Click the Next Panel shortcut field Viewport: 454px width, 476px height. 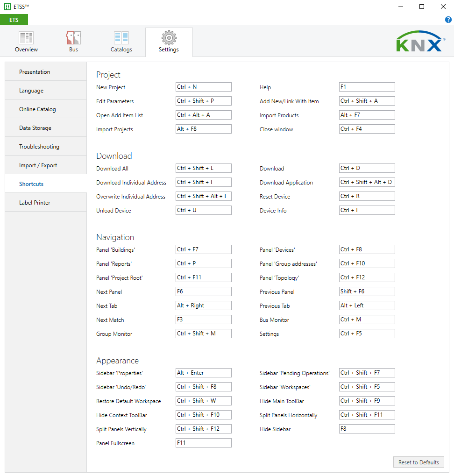203,291
